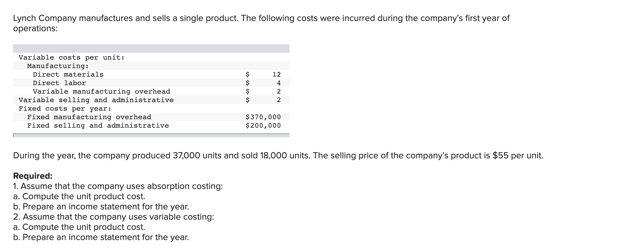Click the Fixed selling and administrative label
644x248 pixels.
click(98, 125)
